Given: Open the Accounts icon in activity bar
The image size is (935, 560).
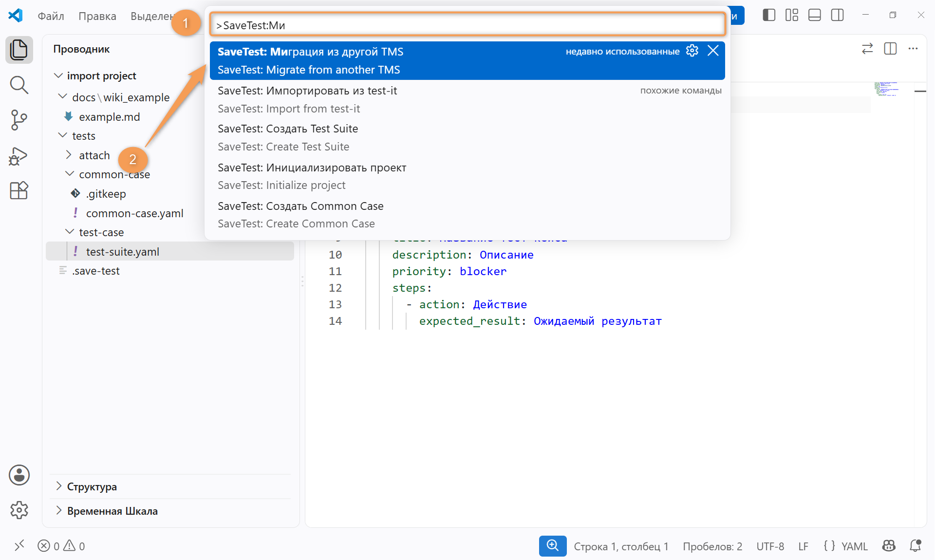Looking at the screenshot, I should click(x=19, y=475).
